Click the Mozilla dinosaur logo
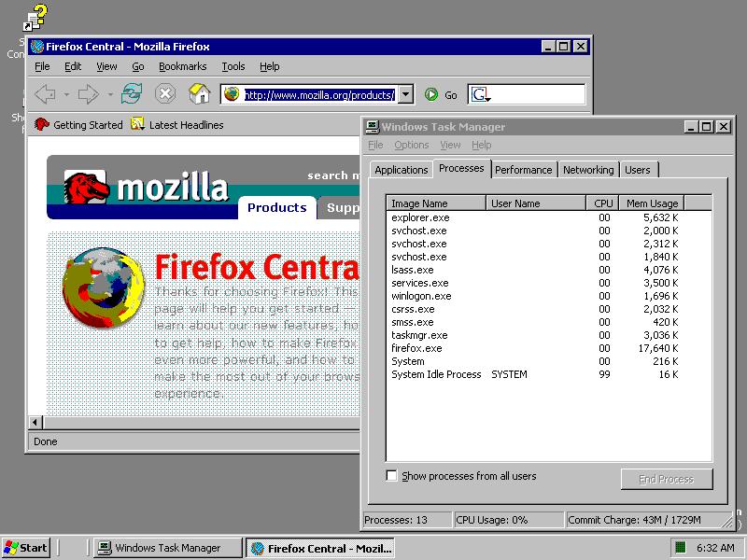The image size is (747, 560). [x=85, y=188]
